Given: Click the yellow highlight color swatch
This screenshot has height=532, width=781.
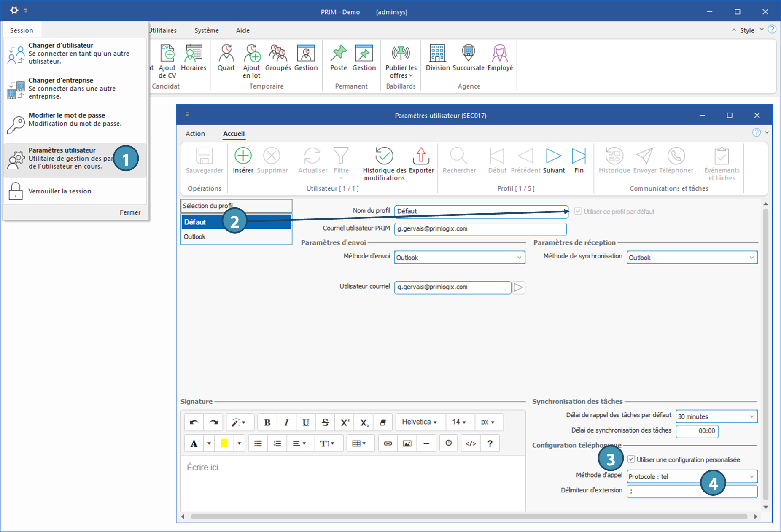Looking at the screenshot, I should pyautogui.click(x=224, y=443).
